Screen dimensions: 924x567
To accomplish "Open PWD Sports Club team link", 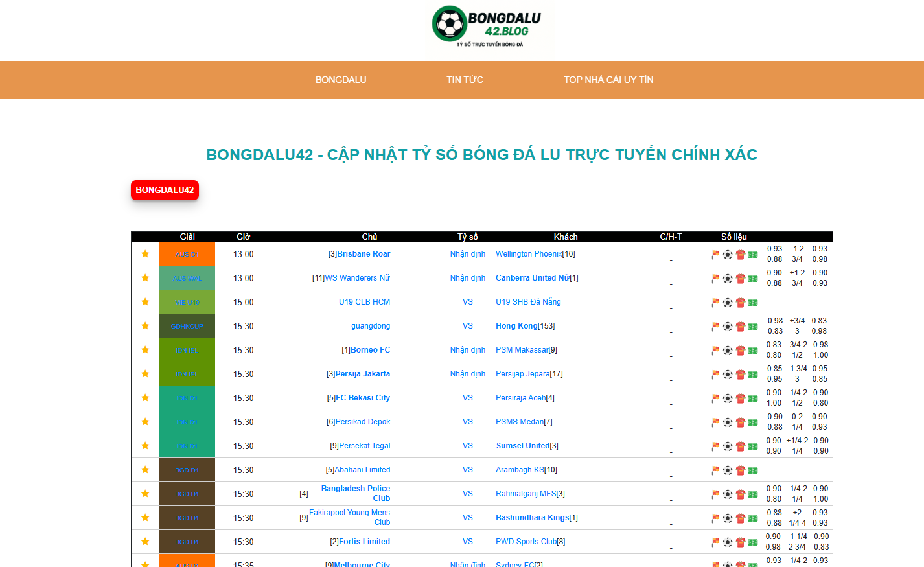I will pyautogui.click(x=526, y=542).
